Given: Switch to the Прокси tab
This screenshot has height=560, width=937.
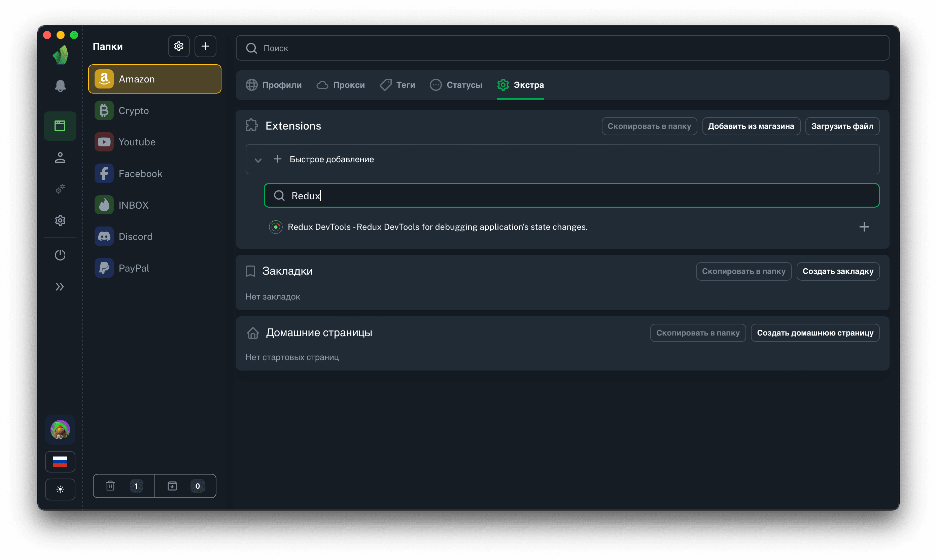Looking at the screenshot, I should (x=341, y=85).
